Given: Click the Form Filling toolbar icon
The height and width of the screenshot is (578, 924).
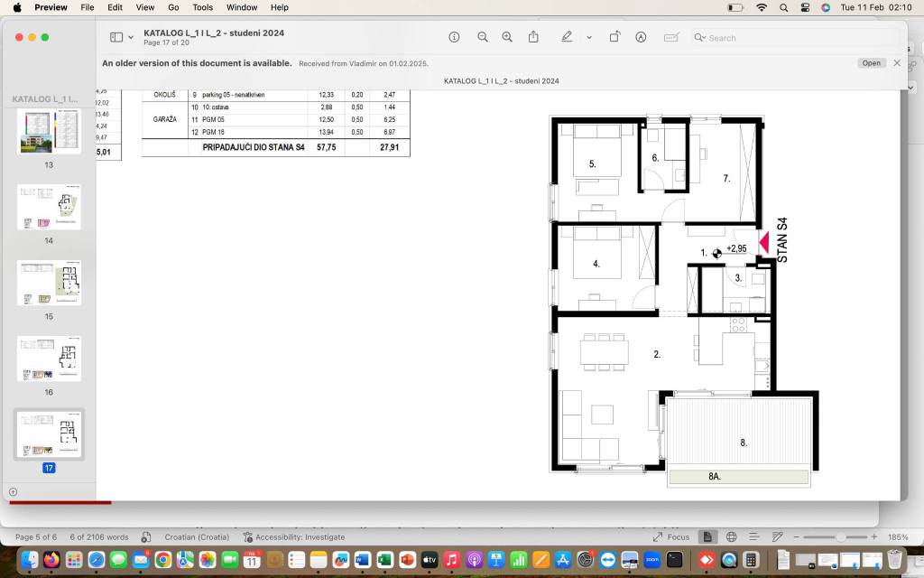Looking at the screenshot, I should (670, 37).
